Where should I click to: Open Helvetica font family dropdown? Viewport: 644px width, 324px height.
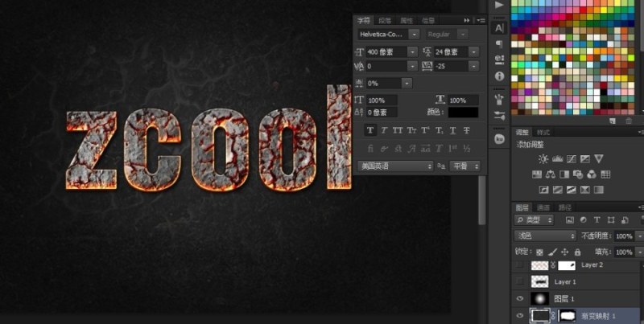point(415,35)
